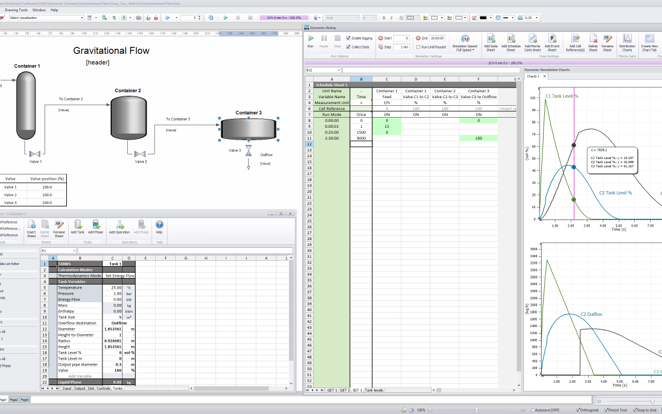
Task: Switch to Page3 tab at bottom
Action: pyautogui.click(x=25, y=399)
